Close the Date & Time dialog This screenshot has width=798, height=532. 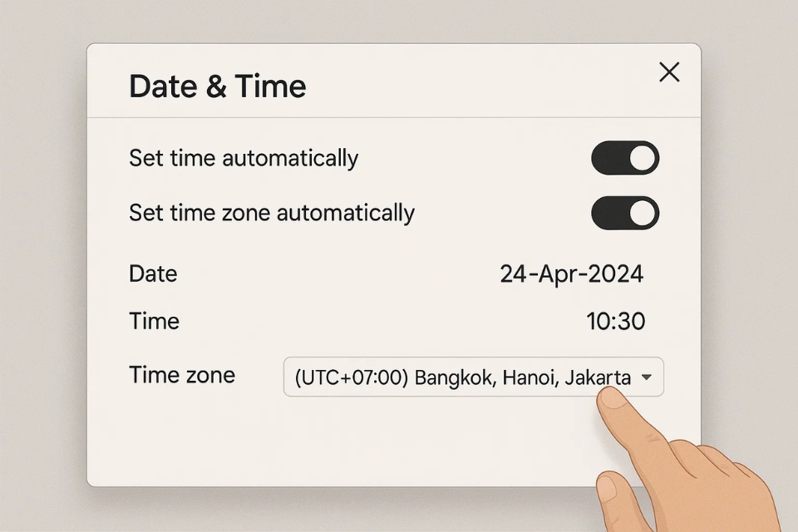coord(669,72)
